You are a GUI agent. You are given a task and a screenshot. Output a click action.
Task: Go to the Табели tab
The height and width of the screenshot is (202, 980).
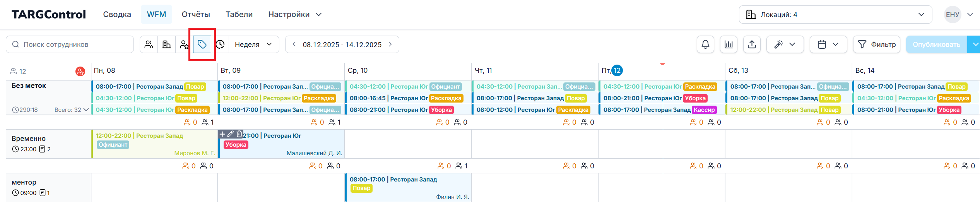[x=239, y=15]
